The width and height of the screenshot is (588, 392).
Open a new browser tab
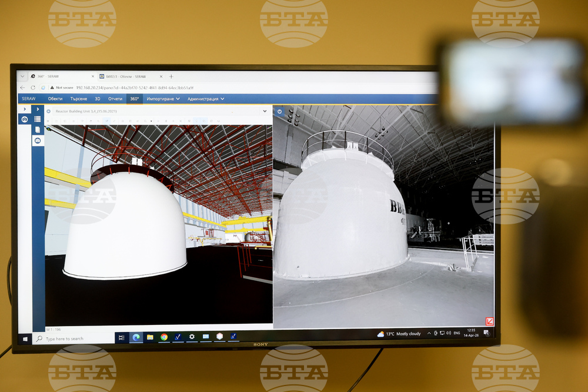[171, 77]
